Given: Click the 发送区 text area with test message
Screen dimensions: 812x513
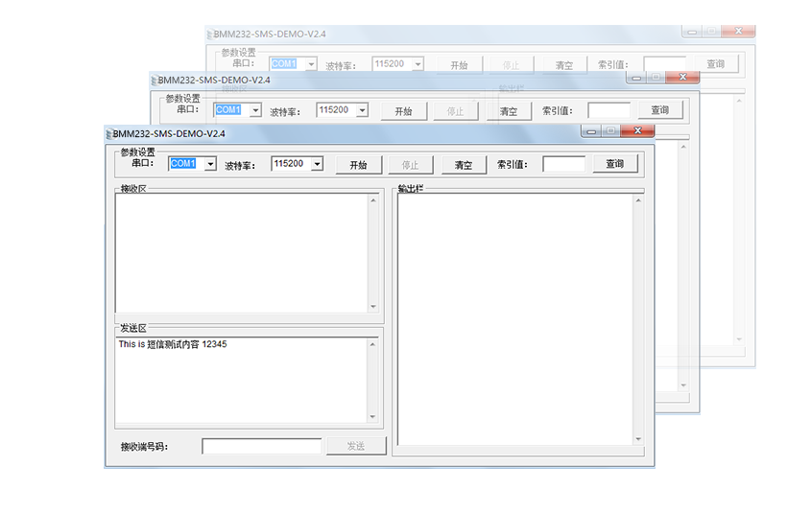Looking at the screenshot, I should 241,380.
